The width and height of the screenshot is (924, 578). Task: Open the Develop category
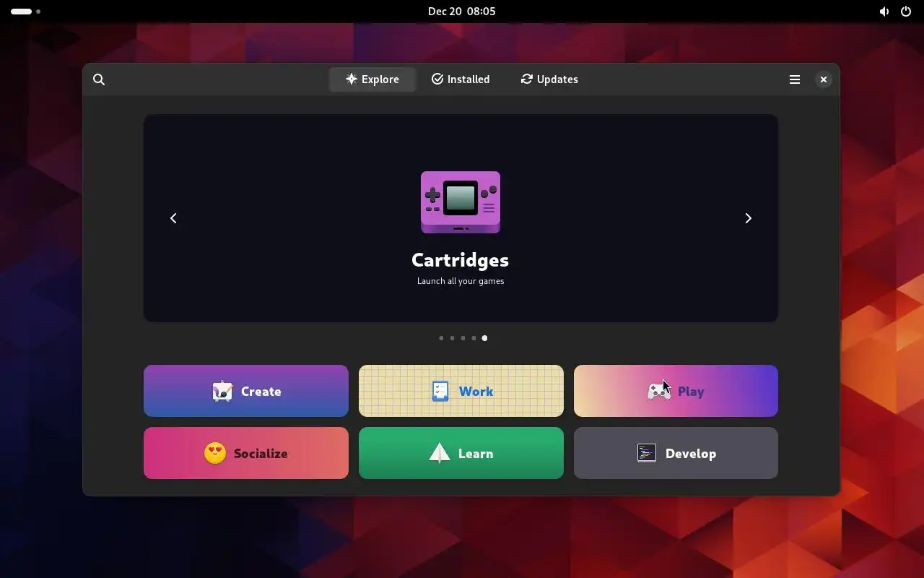(676, 453)
